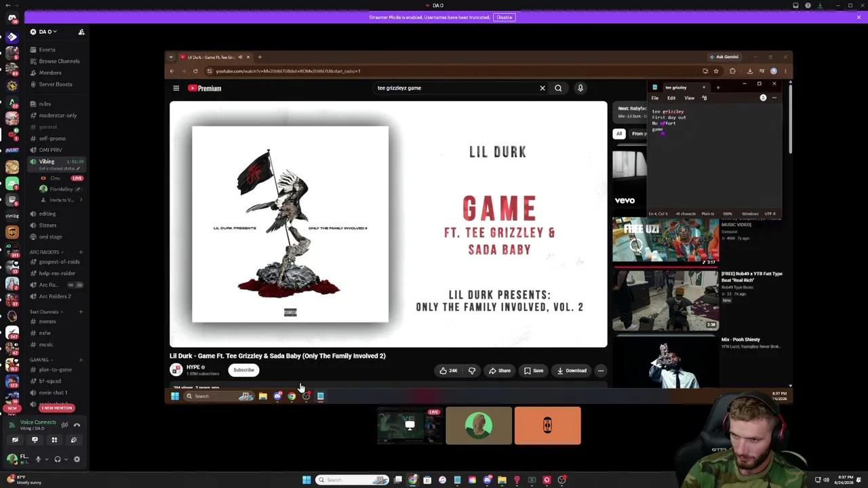Open Chrome's three-dot menu
The width and height of the screenshot is (868, 488).
(785, 71)
